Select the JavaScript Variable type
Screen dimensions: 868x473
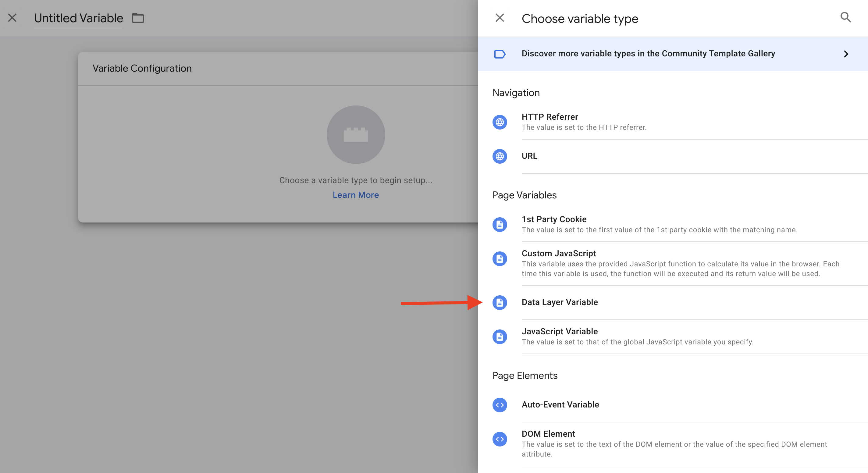click(x=559, y=332)
